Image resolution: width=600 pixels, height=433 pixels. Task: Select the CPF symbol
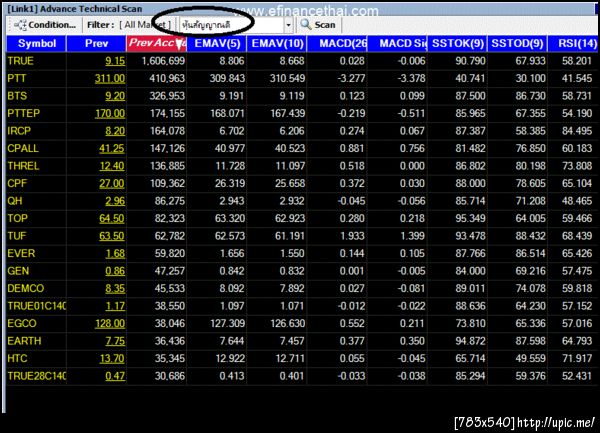point(17,183)
